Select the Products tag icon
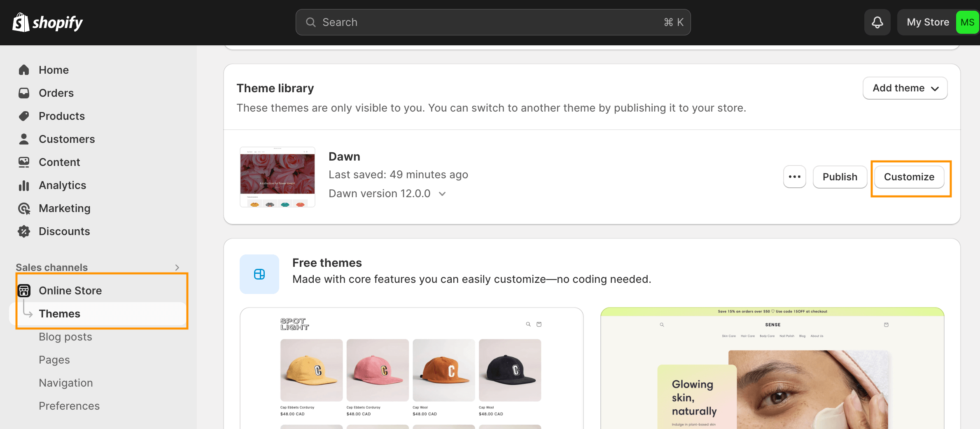 (x=24, y=116)
